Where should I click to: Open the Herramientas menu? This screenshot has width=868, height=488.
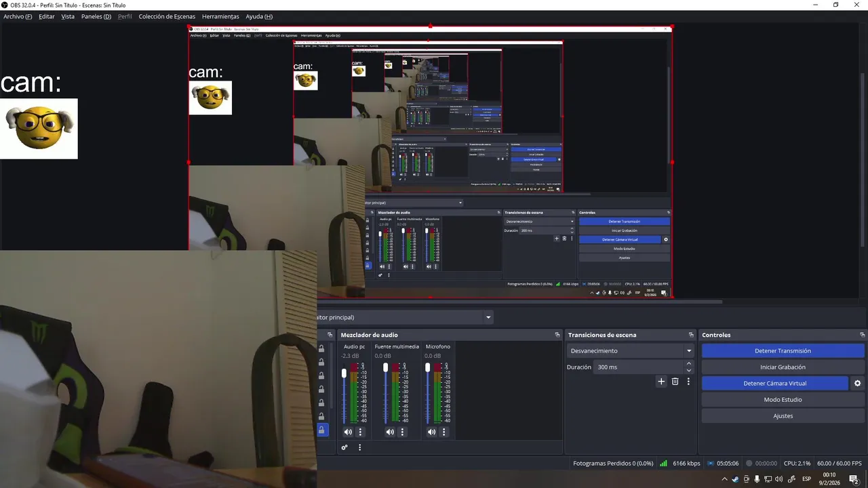220,16
